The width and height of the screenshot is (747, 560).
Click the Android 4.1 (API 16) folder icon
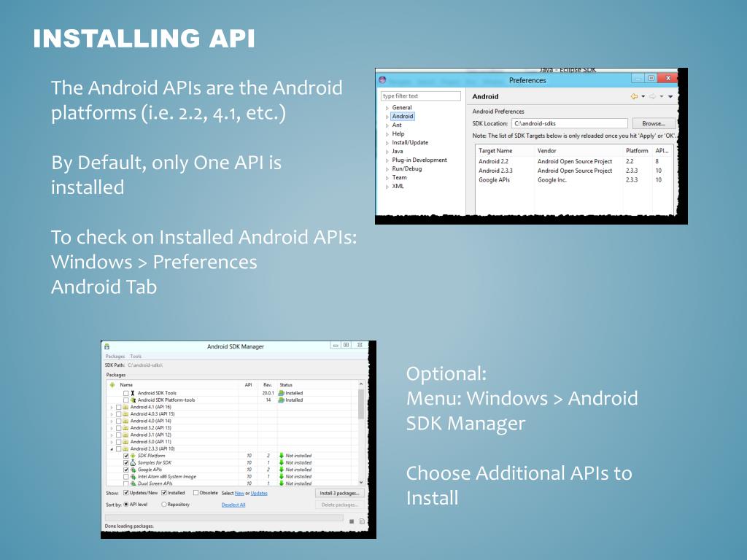125,407
